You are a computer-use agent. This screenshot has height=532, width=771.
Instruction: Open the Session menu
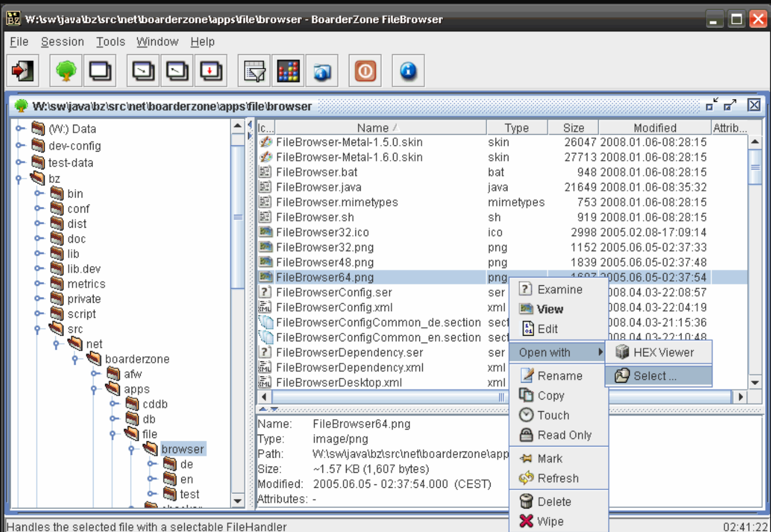(63, 41)
